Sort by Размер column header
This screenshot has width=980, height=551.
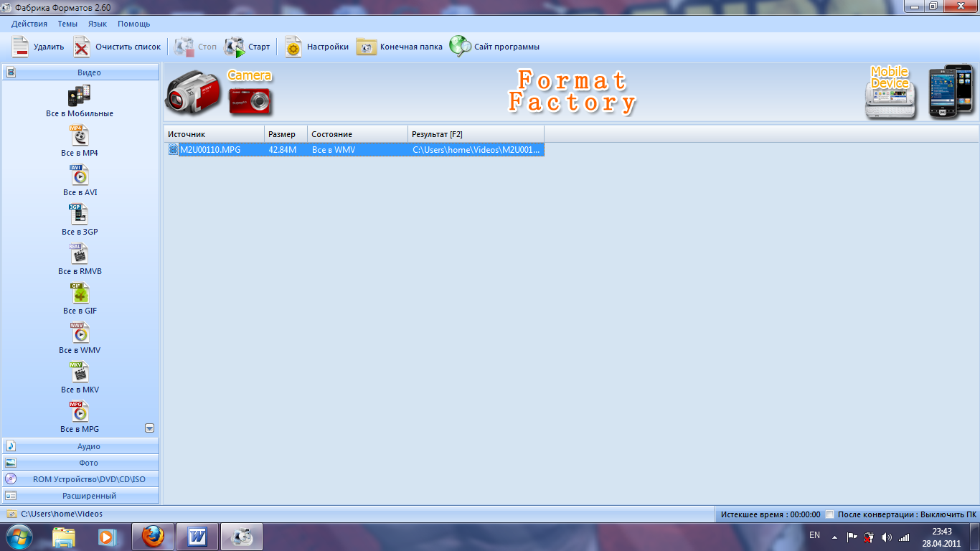[x=286, y=134]
